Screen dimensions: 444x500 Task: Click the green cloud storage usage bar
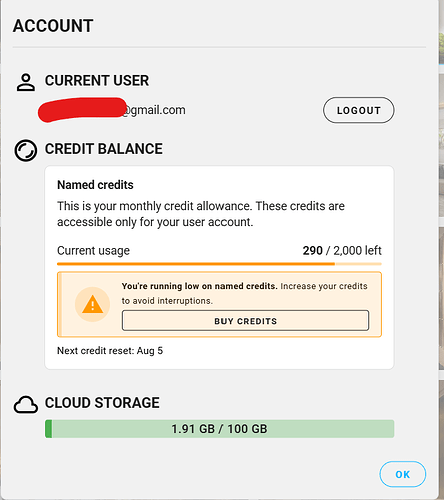click(220, 429)
